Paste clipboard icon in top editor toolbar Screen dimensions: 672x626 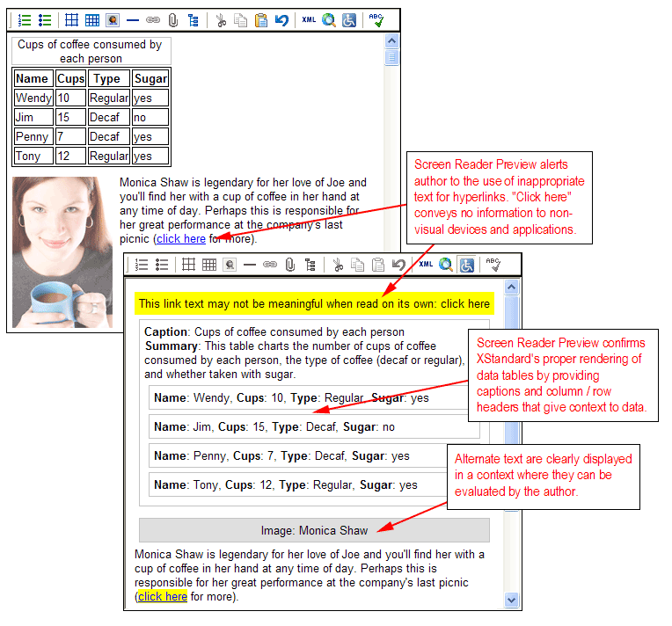[x=261, y=20]
